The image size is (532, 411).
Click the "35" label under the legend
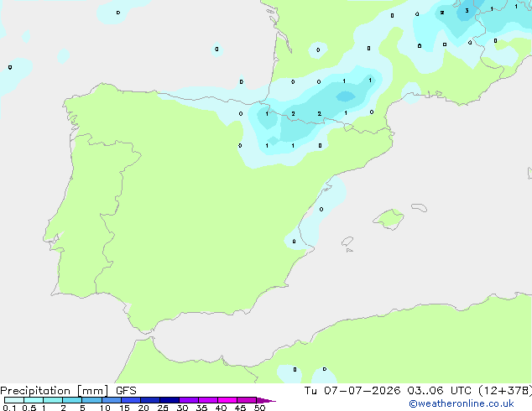pyautogui.click(x=201, y=408)
